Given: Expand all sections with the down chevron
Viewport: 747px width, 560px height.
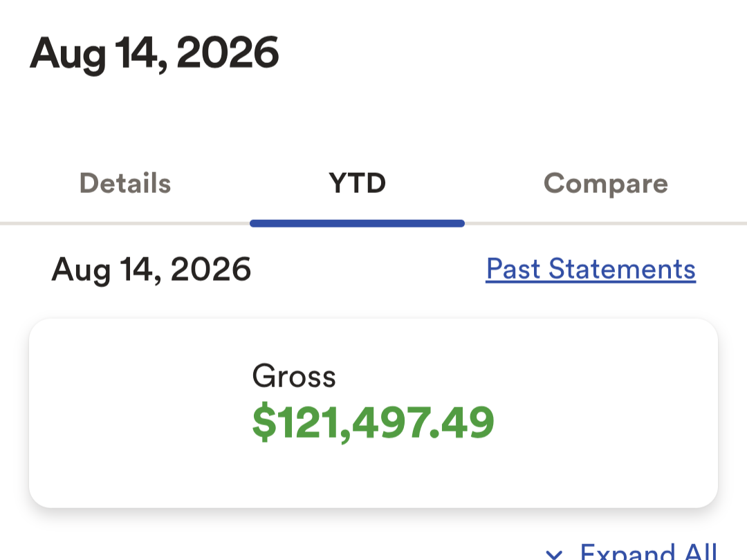Looking at the screenshot, I should 554,554.
